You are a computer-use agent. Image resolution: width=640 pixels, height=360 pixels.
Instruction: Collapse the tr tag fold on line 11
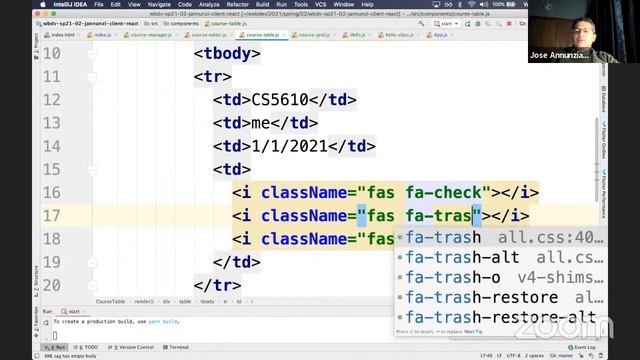(92, 77)
